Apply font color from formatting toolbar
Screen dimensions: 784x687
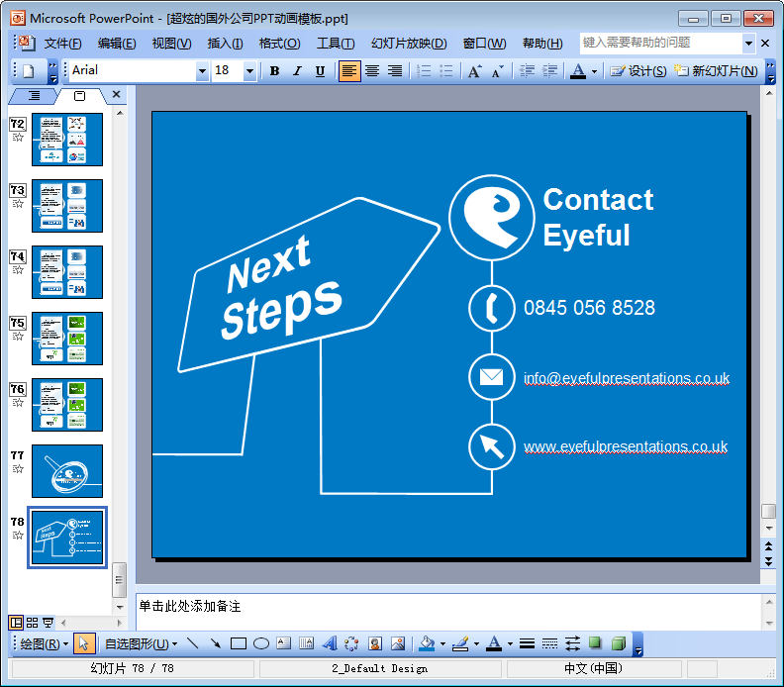pyautogui.click(x=578, y=71)
